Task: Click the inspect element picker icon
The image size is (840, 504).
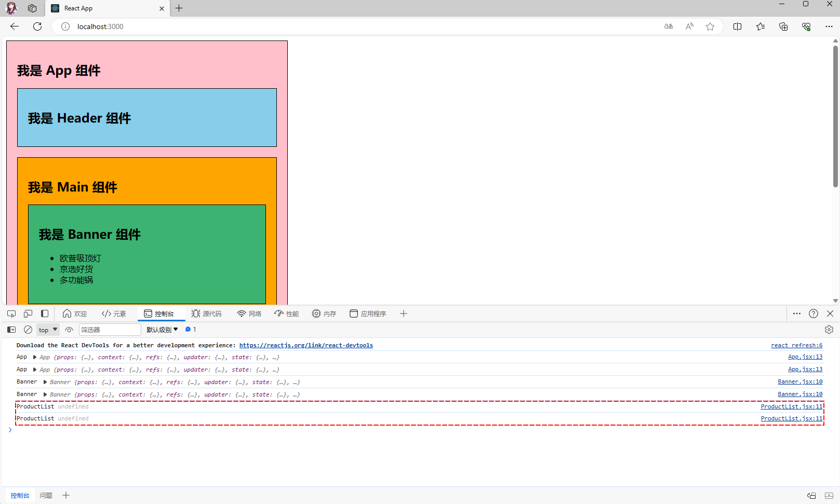Action: coord(11,314)
